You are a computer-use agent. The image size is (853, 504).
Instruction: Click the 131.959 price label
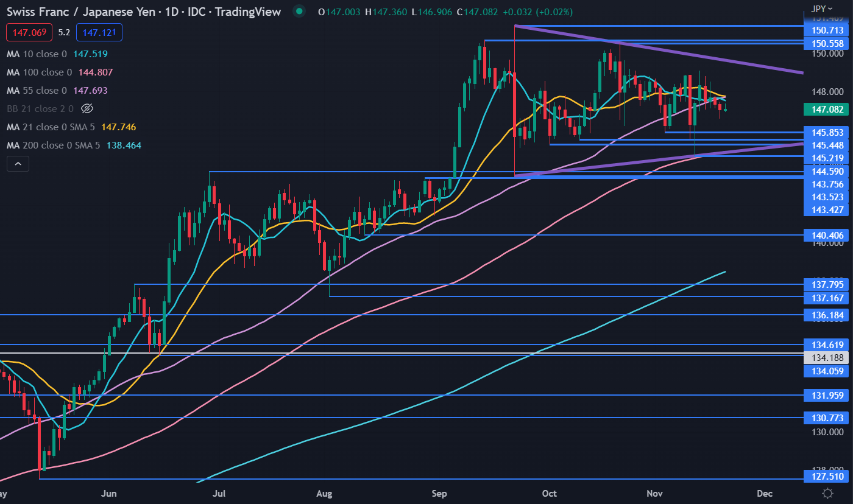pos(827,395)
